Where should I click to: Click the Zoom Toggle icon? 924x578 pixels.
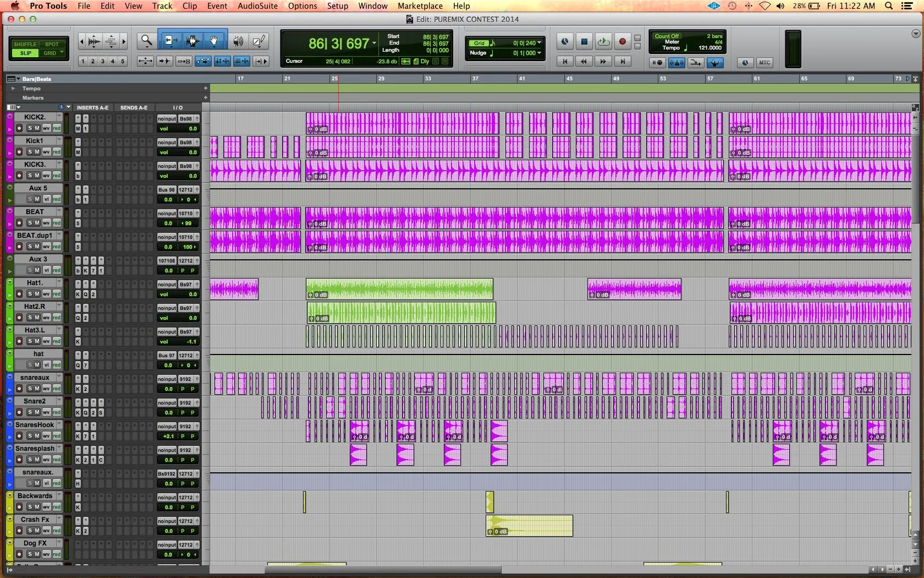(145, 61)
